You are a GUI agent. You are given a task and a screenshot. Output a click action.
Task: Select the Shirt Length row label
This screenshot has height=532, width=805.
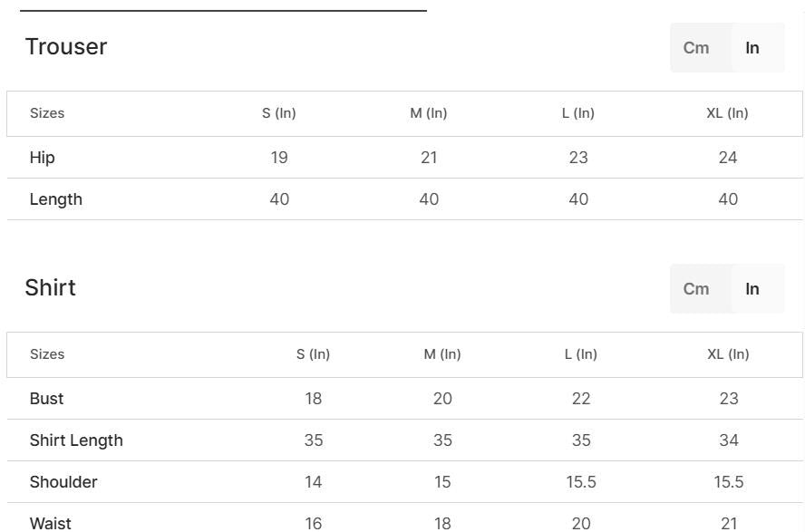tap(76, 440)
